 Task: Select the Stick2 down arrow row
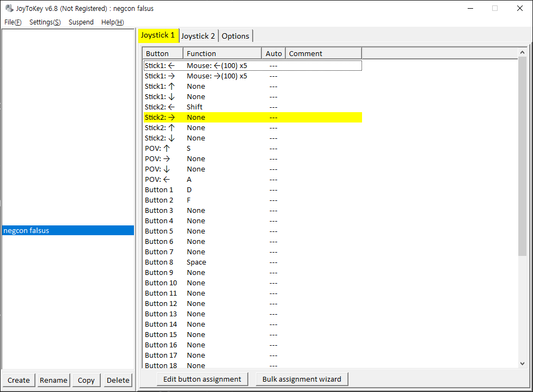(253, 138)
